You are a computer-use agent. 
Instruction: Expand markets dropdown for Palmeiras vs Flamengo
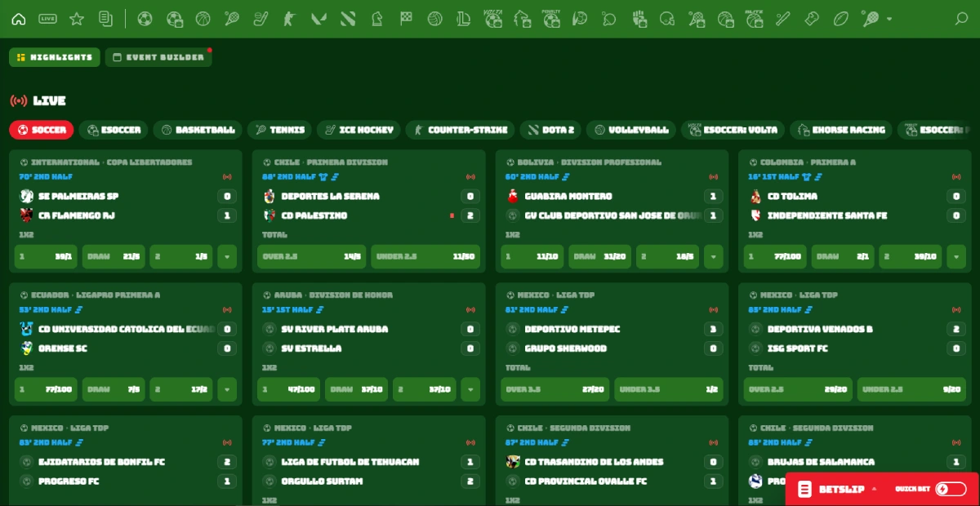pos(227,256)
